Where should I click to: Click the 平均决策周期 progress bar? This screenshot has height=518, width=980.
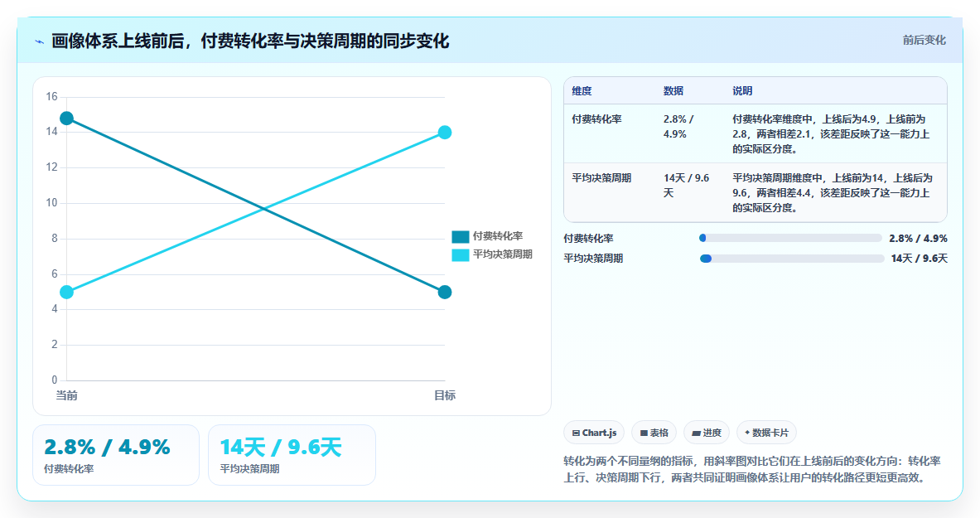point(792,259)
